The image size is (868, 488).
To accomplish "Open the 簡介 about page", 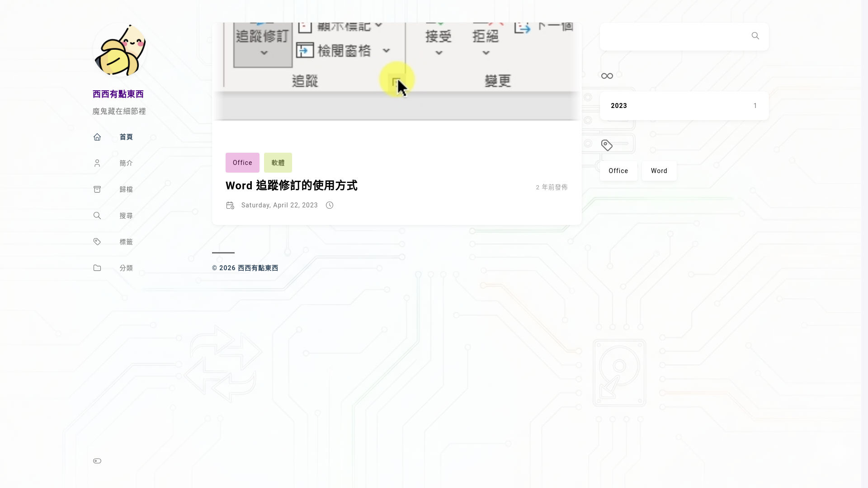I will click(126, 163).
